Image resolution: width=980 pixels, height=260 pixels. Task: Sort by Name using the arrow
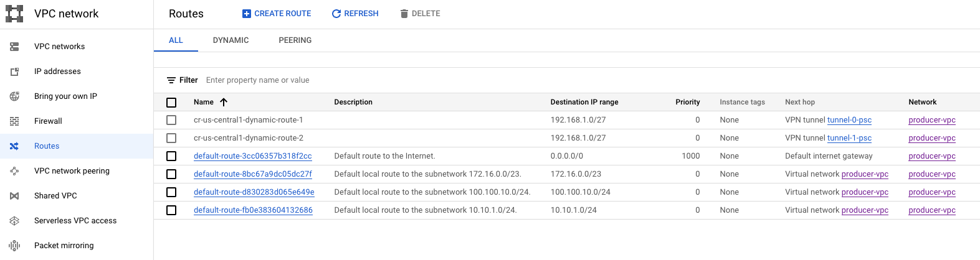(224, 102)
